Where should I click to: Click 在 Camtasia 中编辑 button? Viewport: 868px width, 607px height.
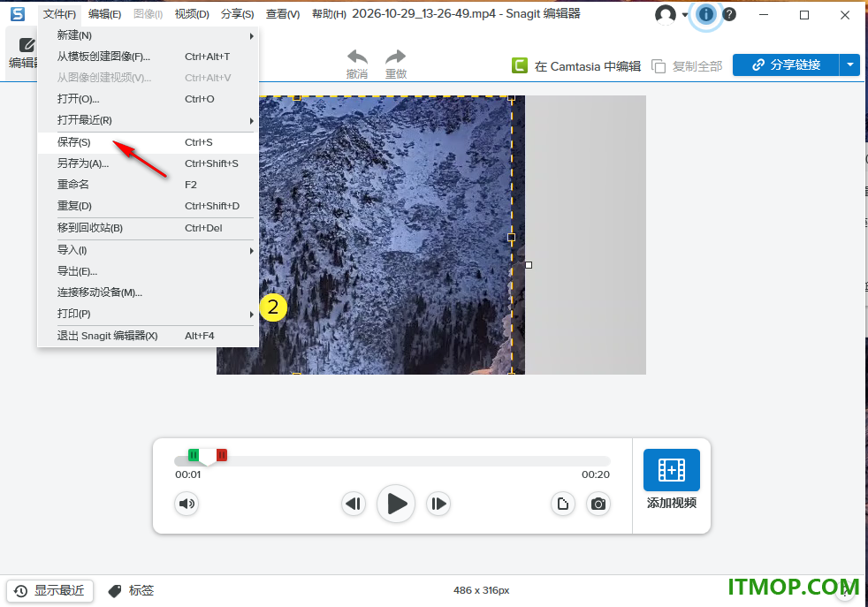576,66
